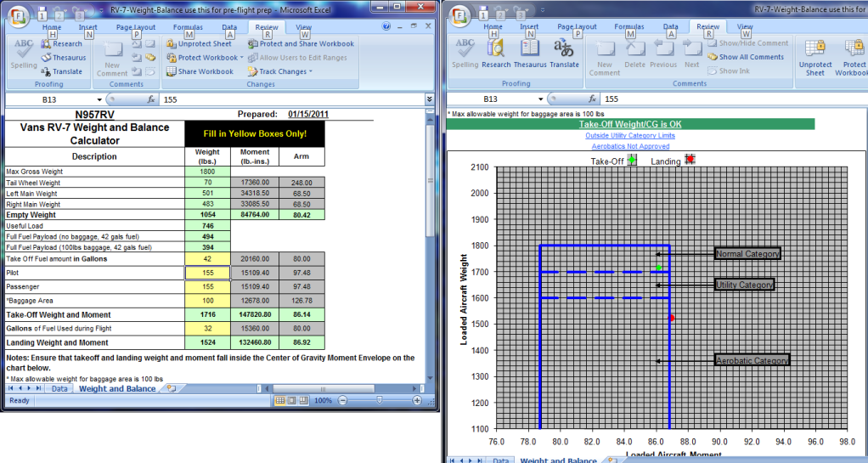Click Insert Function fx icon in left window
Viewport: 868px width, 463px height.
pos(152,99)
